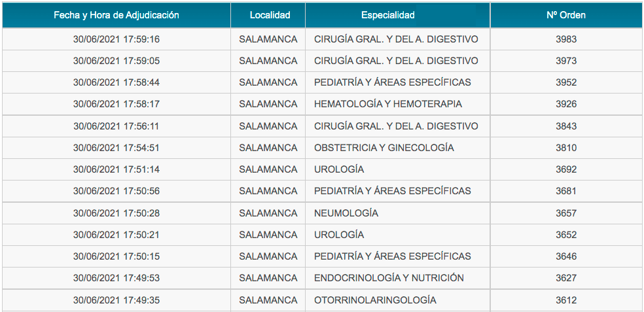Select row with order number 3983

[322, 39]
